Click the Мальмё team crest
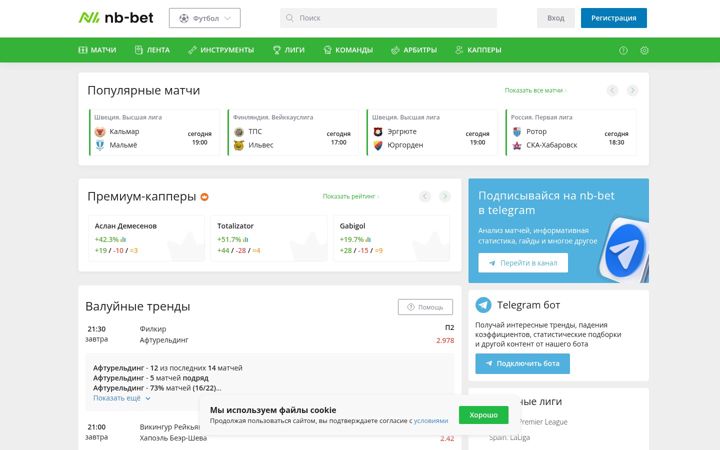720x450 pixels. (100, 145)
